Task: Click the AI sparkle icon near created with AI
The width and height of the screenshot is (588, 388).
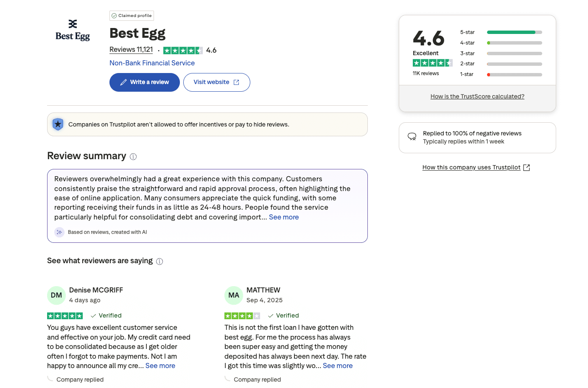Action: point(59,232)
